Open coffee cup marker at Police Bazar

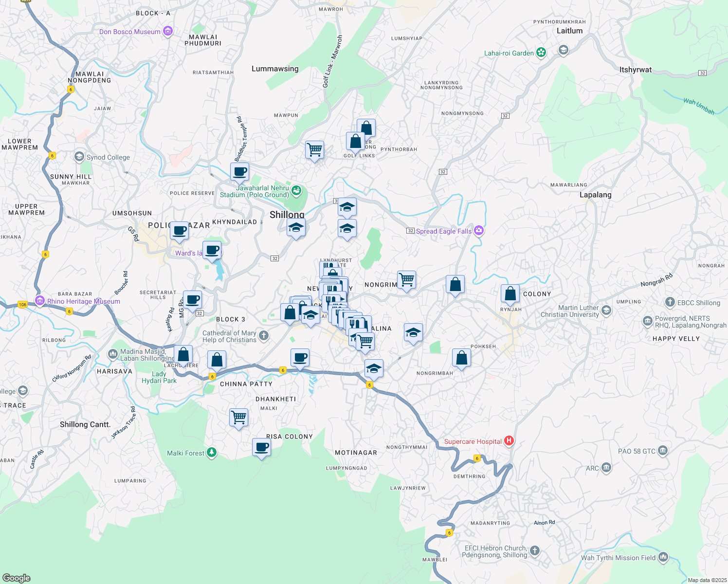tap(179, 231)
